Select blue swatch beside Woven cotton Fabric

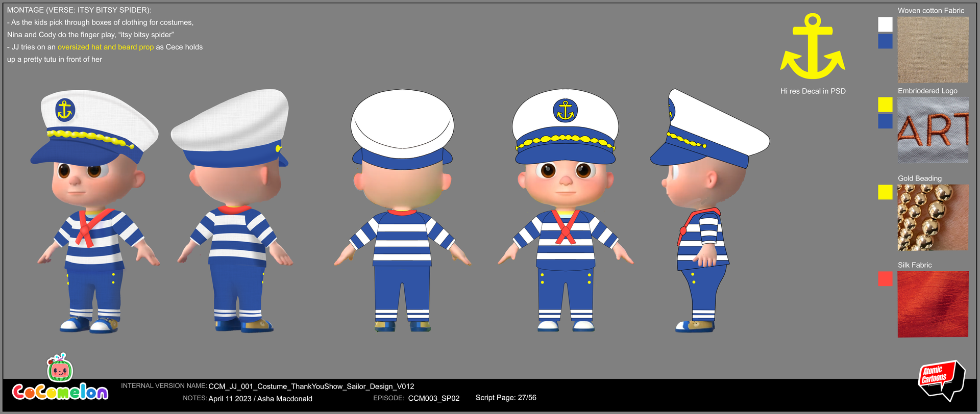(885, 41)
